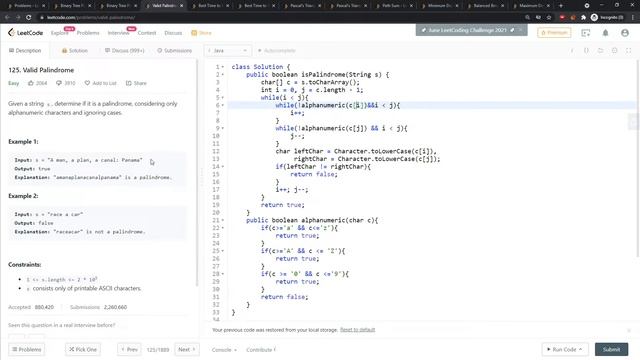Viewport: 640px width, 360px height.
Task: Collapse code fold on line 9
Action: tap(223, 128)
